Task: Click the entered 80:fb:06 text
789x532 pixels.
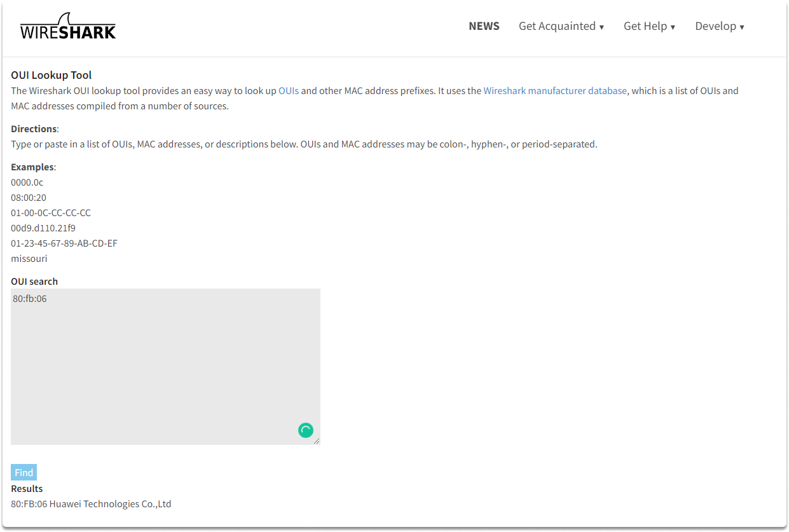Action: click(30, 298)
